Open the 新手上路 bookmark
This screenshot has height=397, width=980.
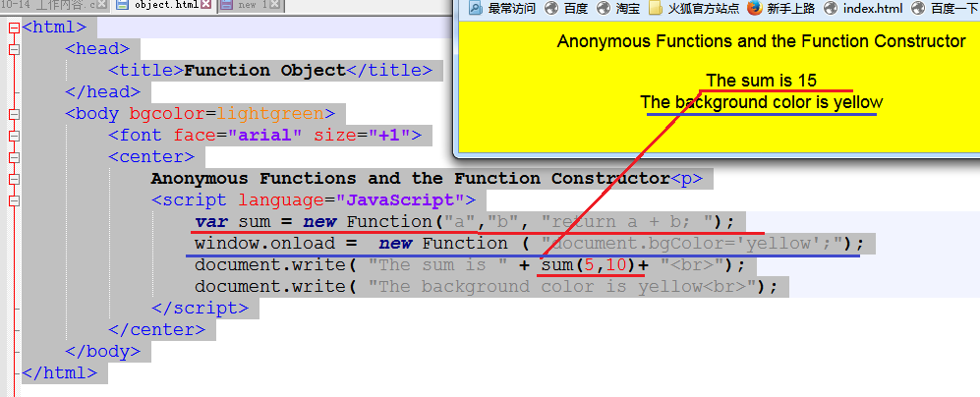coord(781,8)
